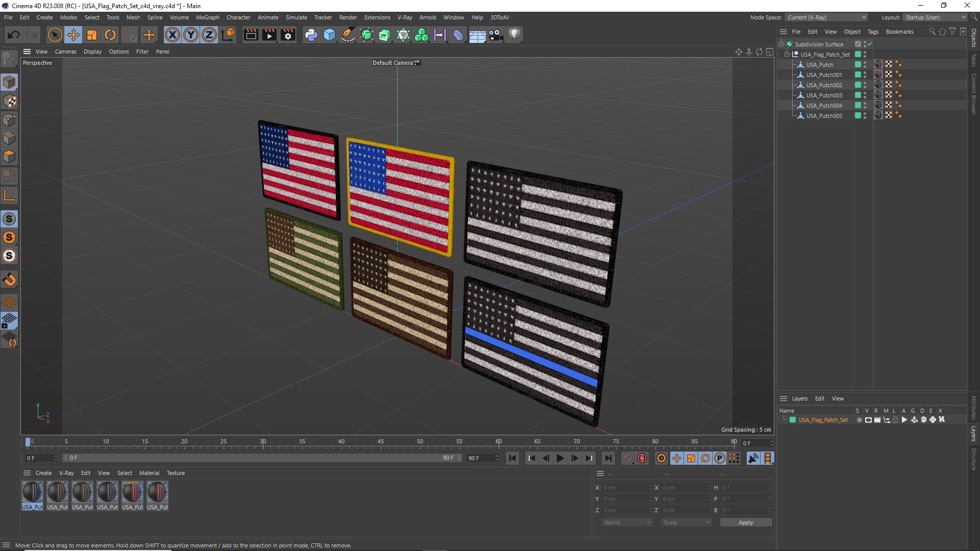Play animation forward

point(560,458)
